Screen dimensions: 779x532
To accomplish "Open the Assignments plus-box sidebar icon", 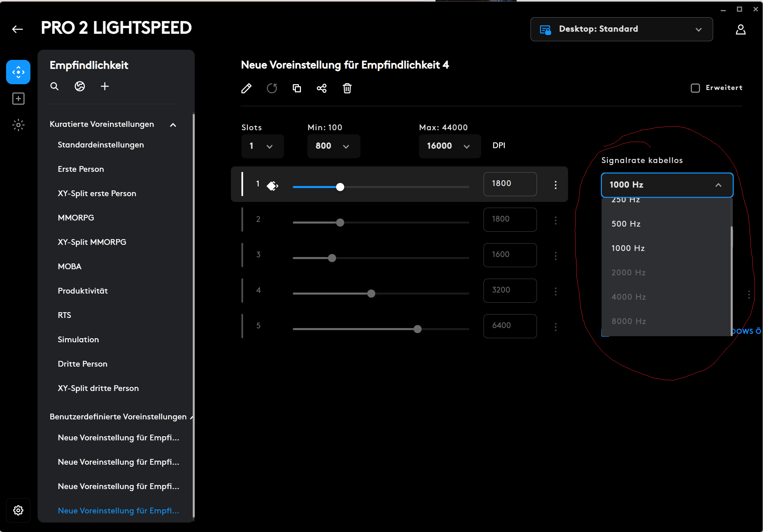I will tap(18, 99).
